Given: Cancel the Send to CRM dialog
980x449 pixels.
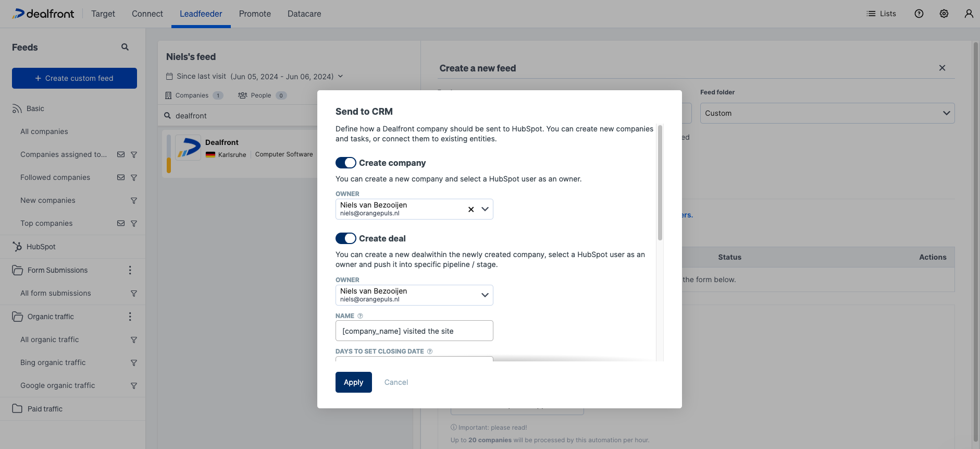Looking at the screenshot, I should coord(396,382).
